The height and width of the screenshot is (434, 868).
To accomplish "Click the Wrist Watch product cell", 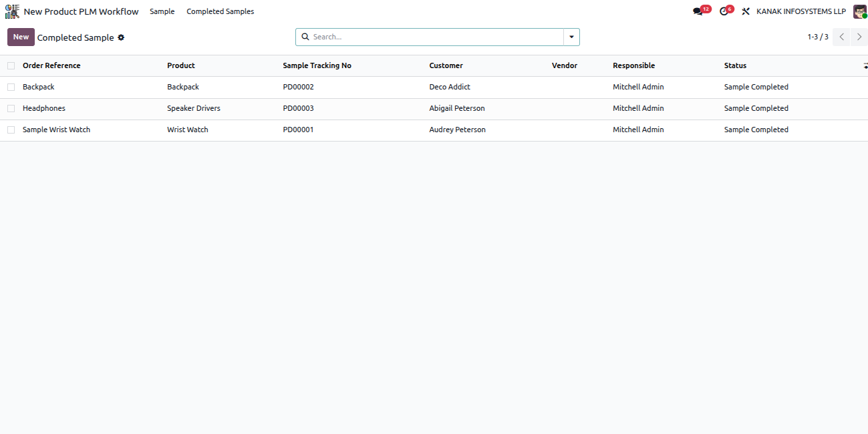I will tap(188, 130).
